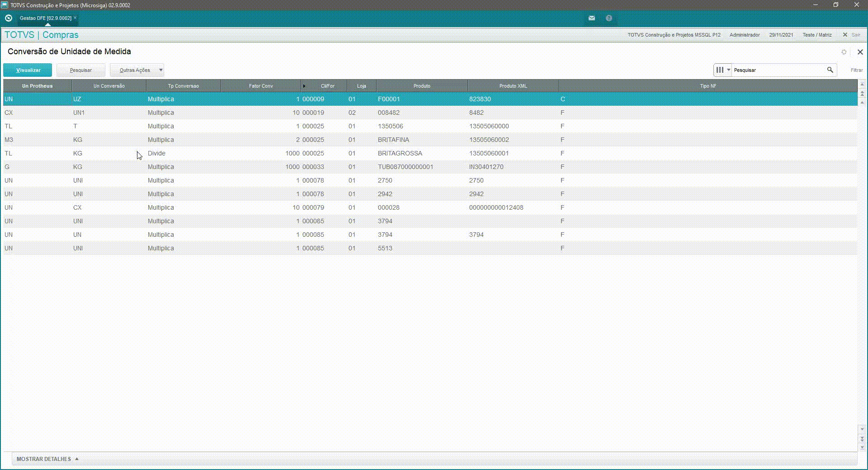868x470 pixels.
Task: Select the BRITAFINA product row
Action: pos(430,140)
